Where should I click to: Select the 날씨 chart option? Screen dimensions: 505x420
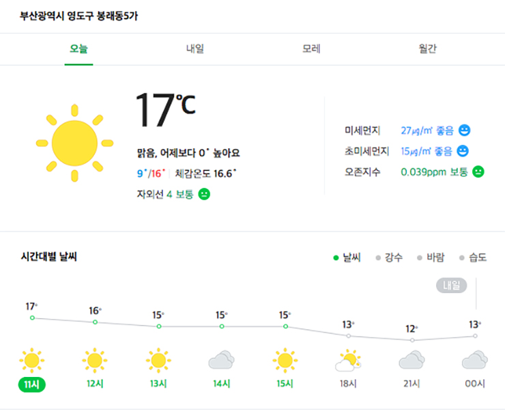coord(347,257)
